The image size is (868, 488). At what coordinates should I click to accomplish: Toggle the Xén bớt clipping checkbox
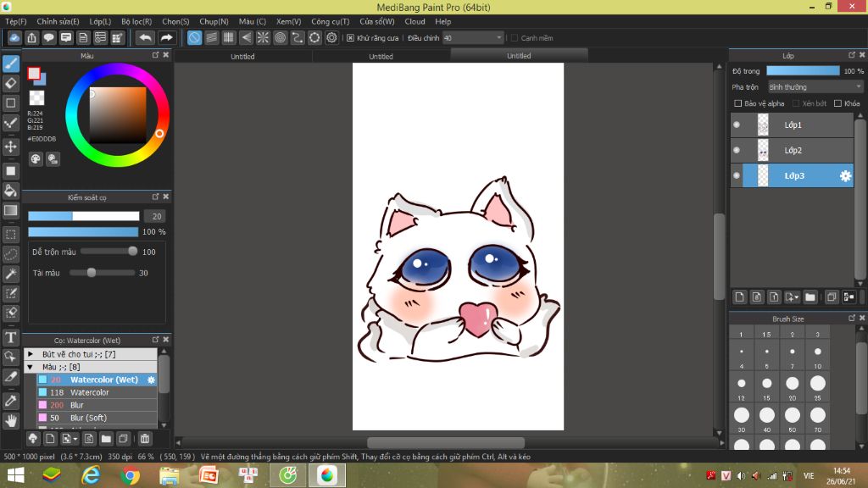796,103
